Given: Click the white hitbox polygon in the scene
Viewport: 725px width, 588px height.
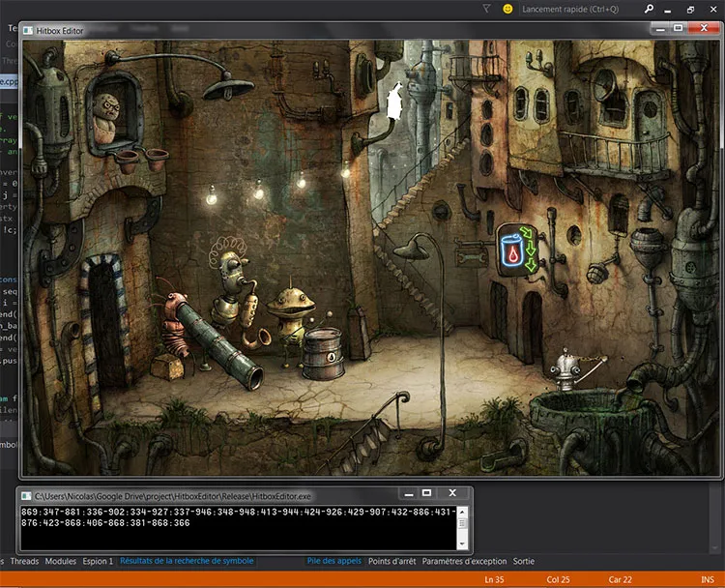Looking at the screenshot, I should point(394,102).
